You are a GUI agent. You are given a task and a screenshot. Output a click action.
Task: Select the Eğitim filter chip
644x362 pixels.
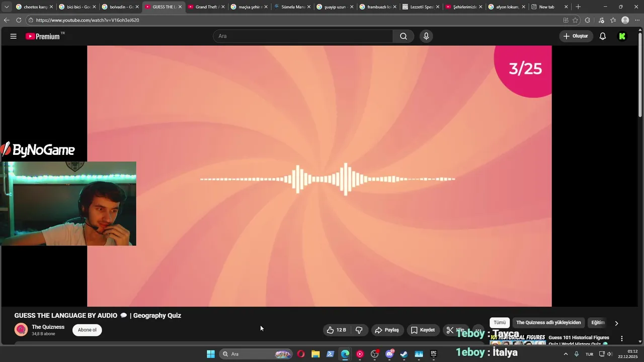click(598, 323)
